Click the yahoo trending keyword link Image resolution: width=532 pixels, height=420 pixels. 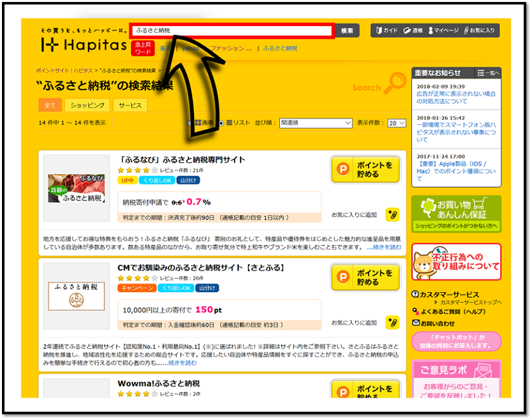[191, 48]
